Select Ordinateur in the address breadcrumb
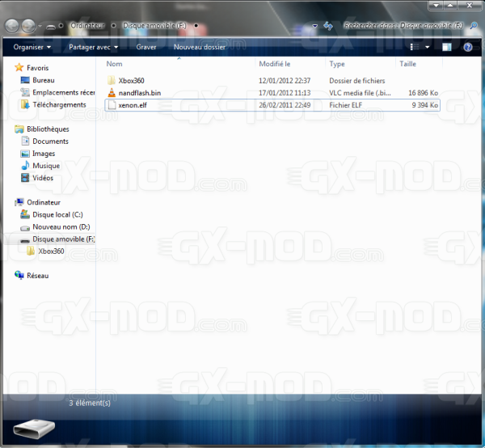Screen dimensions: 485x448 coord(88,26)
